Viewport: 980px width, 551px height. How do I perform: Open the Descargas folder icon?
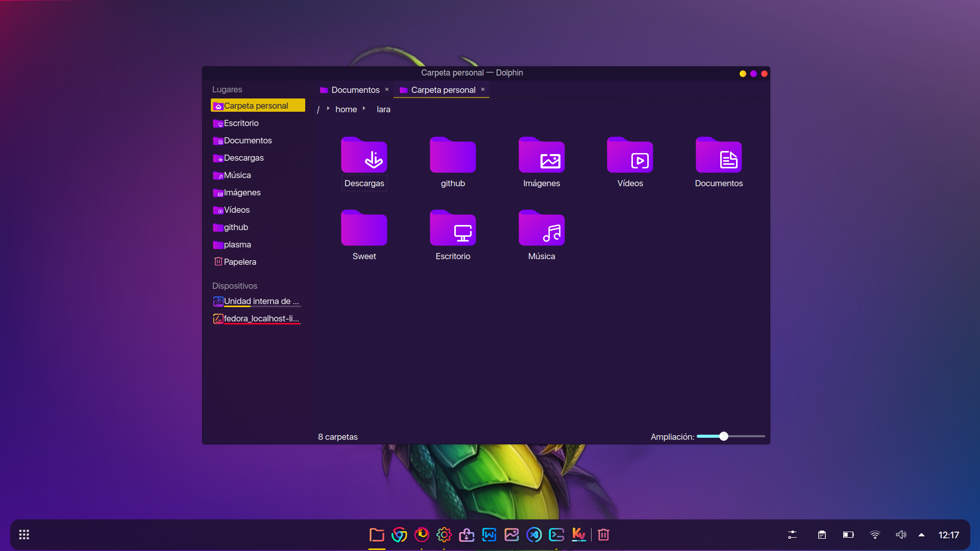click(364, 155)
